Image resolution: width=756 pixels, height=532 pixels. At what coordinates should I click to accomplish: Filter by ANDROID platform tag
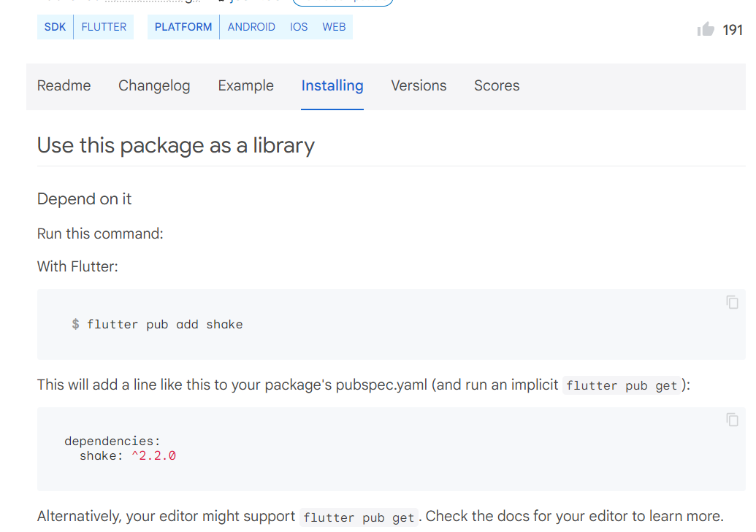(251, 27)
